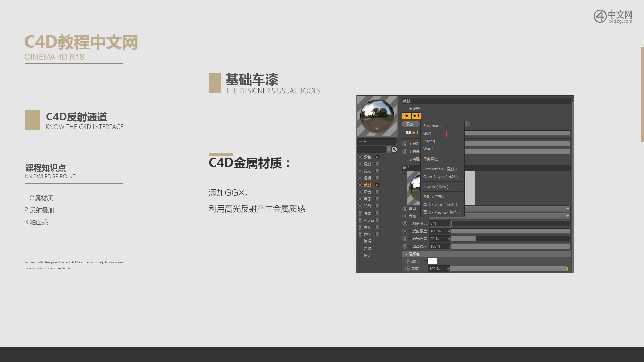Screen dimensions: 644x362
Task: Collapse the 层 1 preview triangle
Action: pyautogui.click(x=405, y=173)
